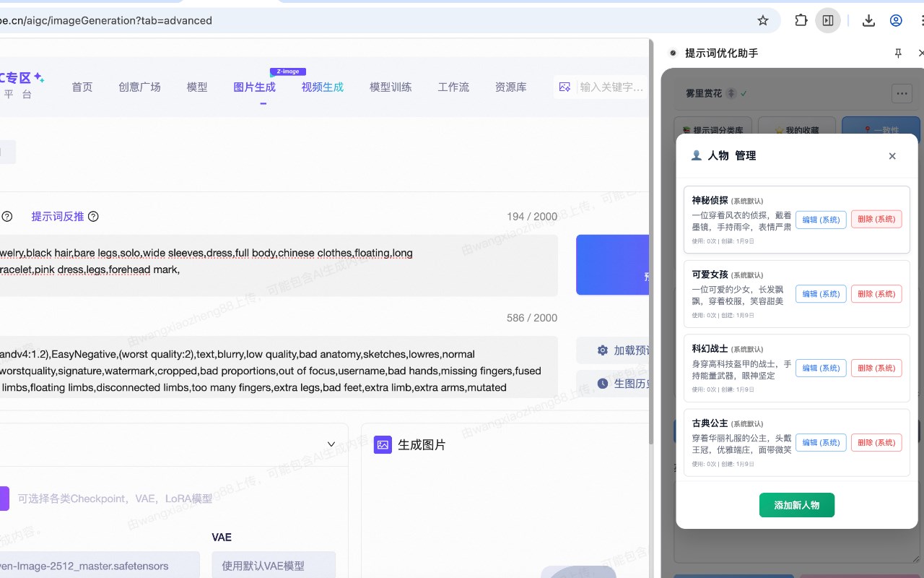Click the browser address bar URL
This screenshot has width=924, height=578.
point(106,20)
